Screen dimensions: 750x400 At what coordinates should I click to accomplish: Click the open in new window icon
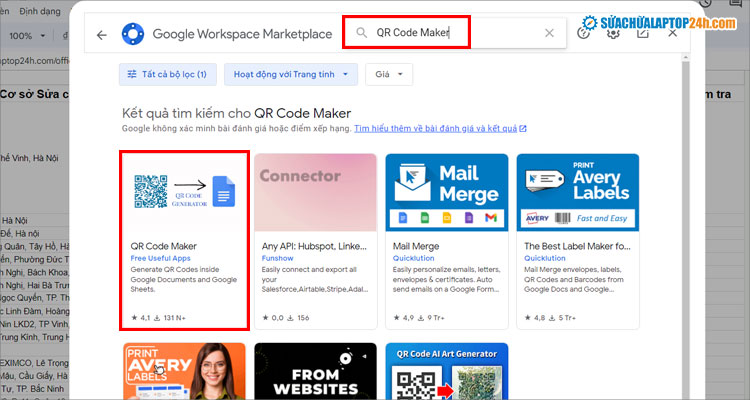(x=642, y=33)
